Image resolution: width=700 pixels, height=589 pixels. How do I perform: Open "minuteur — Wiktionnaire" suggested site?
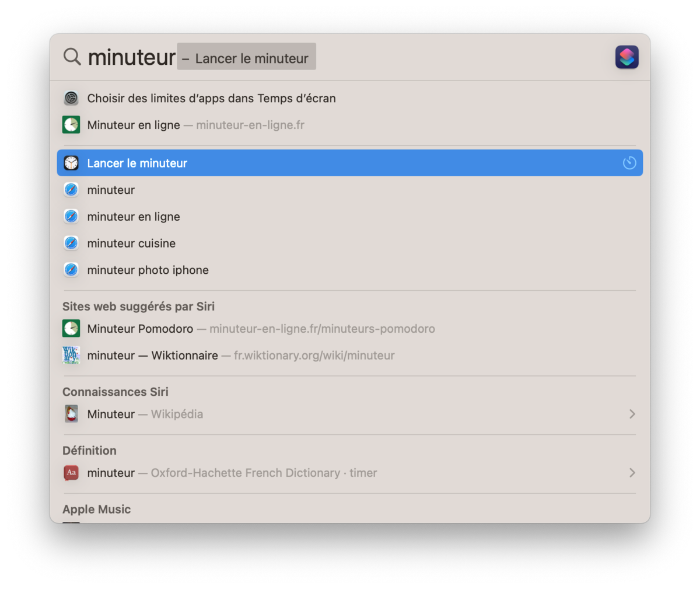pos(350,356)
